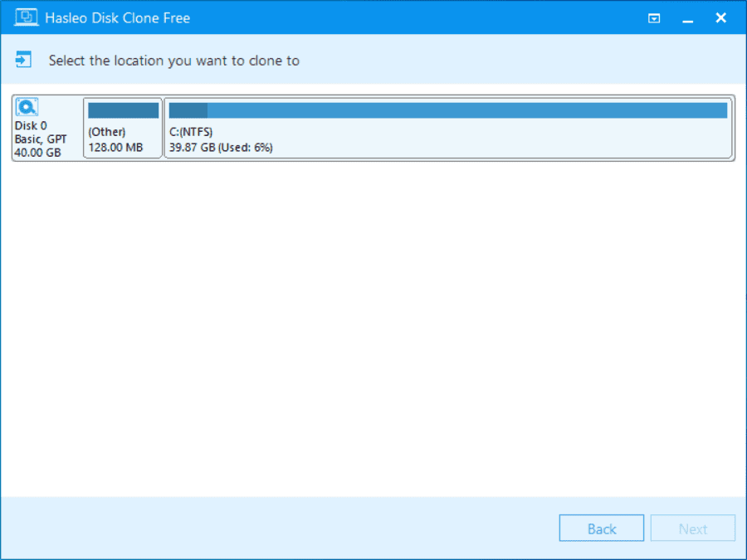Viewport: 747px width, 560px height.
Task: Click the Next button
Action: 693,528
